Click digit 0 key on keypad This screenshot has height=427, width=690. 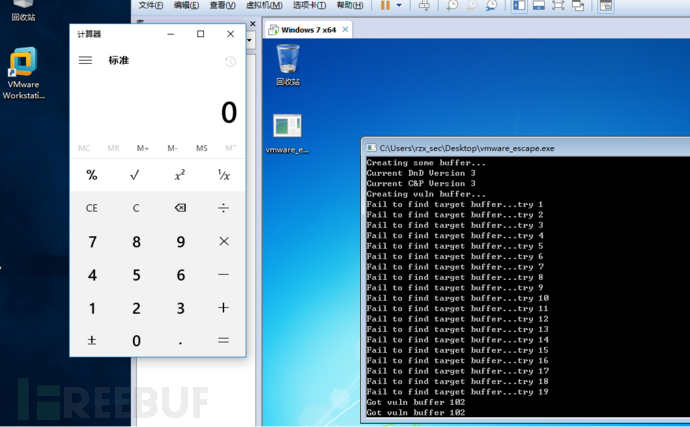(136, 340)
